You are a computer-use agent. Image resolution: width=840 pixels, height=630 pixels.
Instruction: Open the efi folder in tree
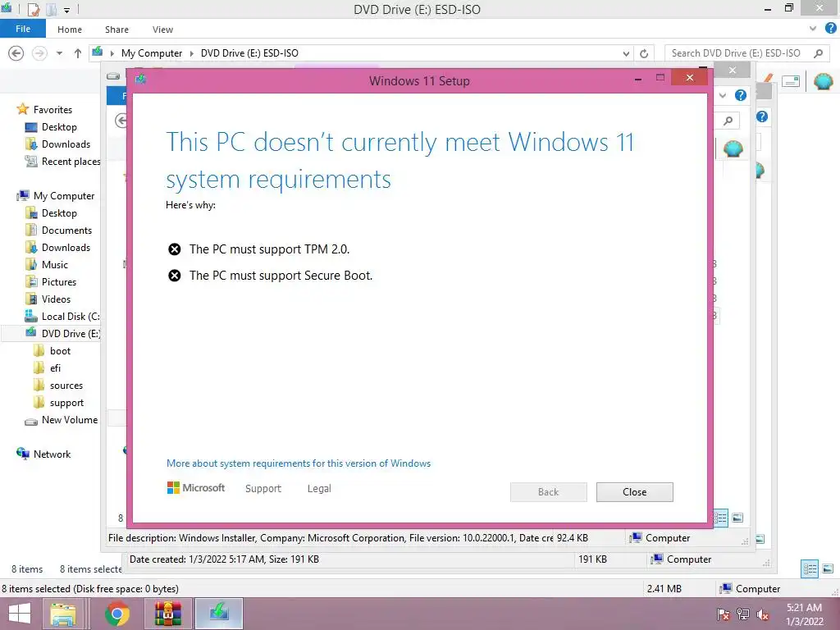(x=55, y=368)
